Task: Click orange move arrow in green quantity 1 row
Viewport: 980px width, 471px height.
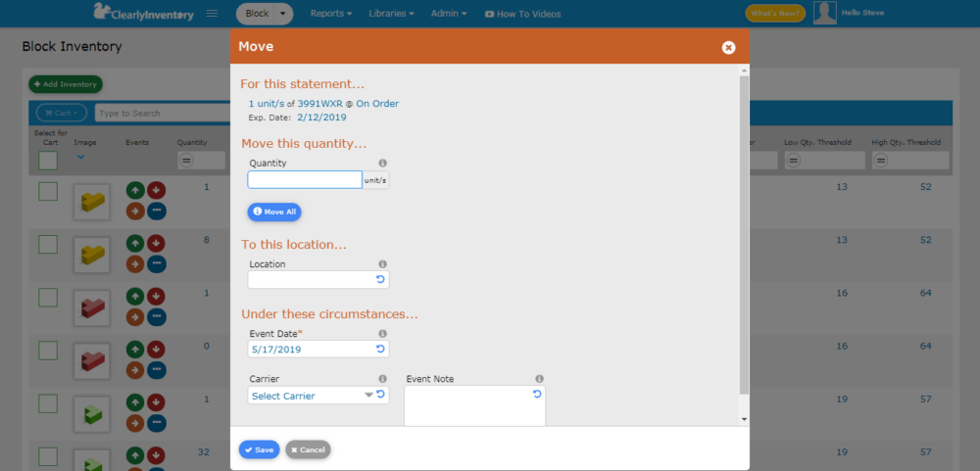Action: [x=135, y=424]
